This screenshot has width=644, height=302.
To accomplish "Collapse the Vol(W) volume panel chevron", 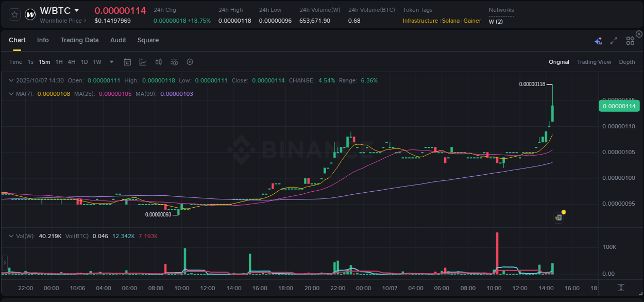I will [11, 236].
